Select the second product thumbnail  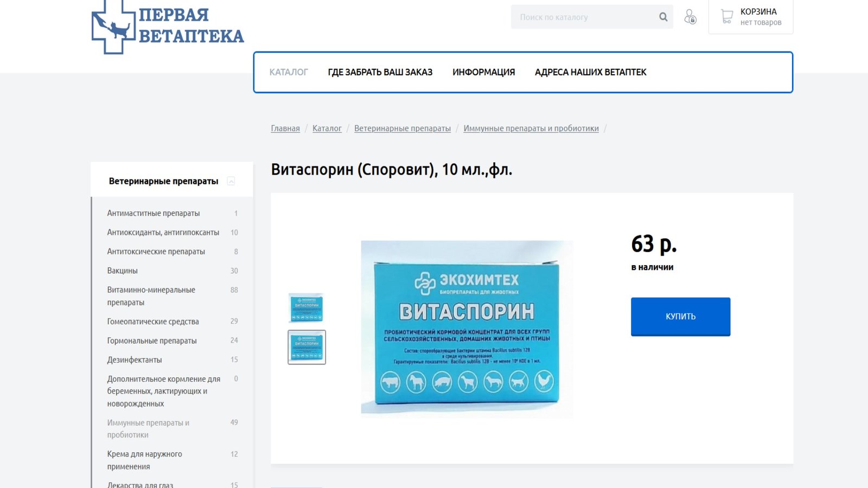pos(307,347)
